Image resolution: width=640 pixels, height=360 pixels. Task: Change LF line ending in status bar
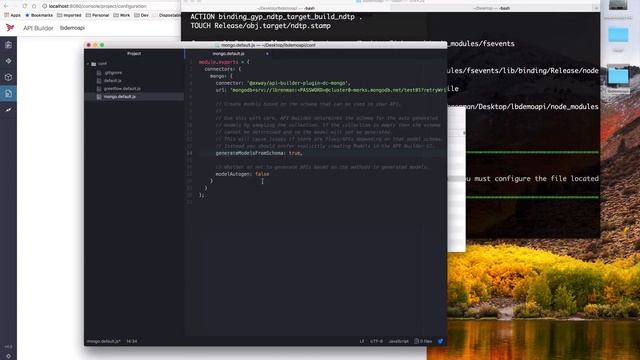click(361, 341)
